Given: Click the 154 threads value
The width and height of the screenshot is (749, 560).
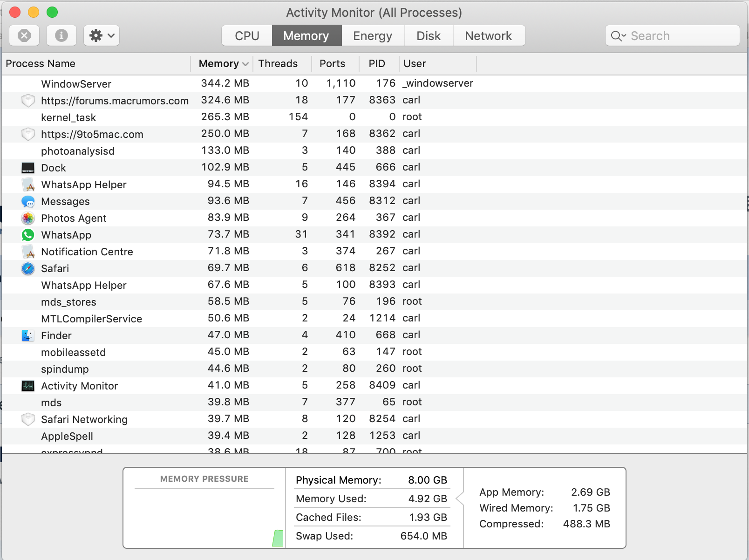Looking at the screenshot, I should click(x=298, y=117).
